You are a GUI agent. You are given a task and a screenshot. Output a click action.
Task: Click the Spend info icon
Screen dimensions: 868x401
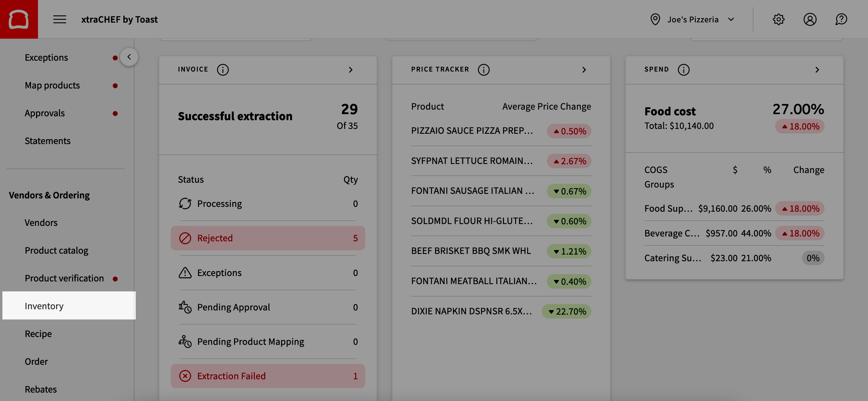[x=683, y=69]
